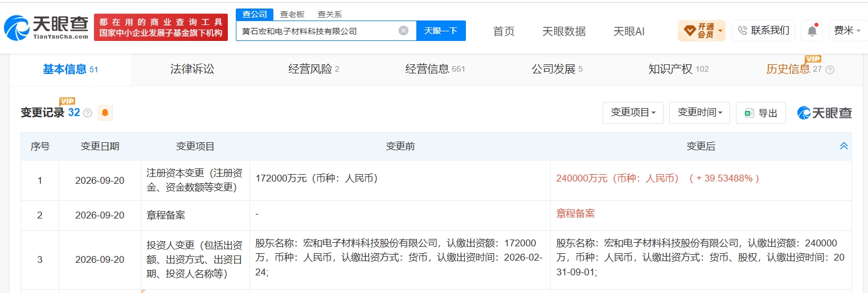Clear the search box with the X icon
The width and height of the screenshot is (868, 293).
pos(403,31)
